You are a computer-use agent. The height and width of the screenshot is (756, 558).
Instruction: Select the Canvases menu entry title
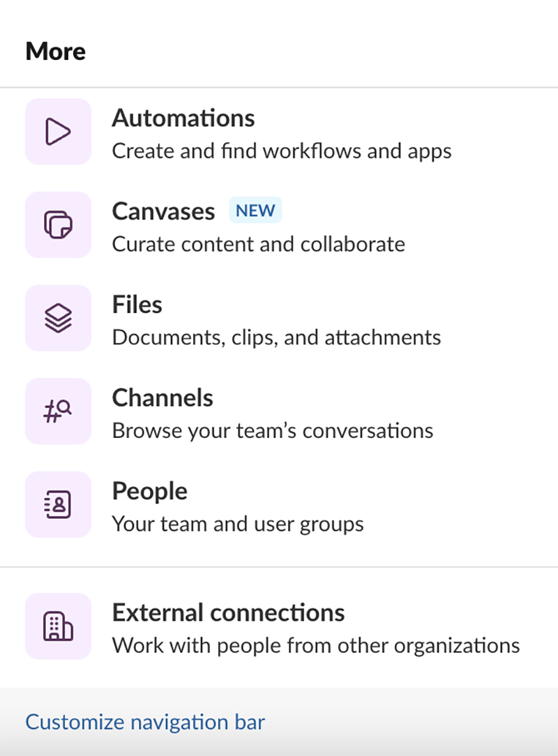(x=163, y=211)
